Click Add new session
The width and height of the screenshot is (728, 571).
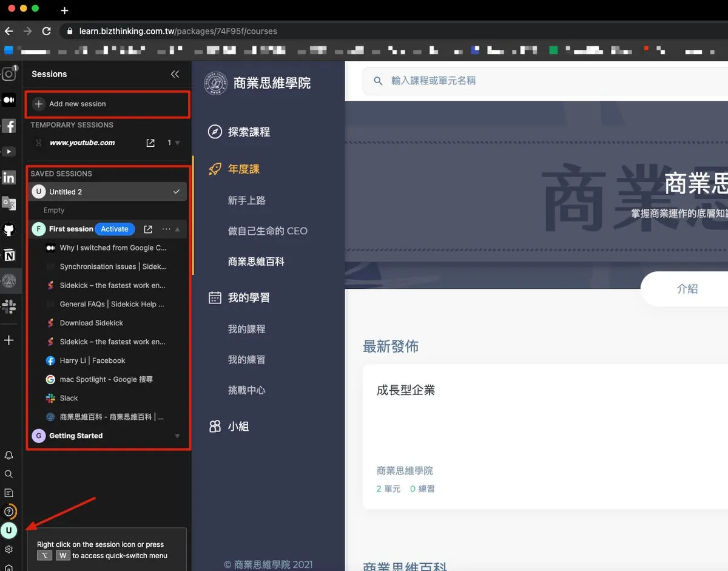tap(77, 104)
